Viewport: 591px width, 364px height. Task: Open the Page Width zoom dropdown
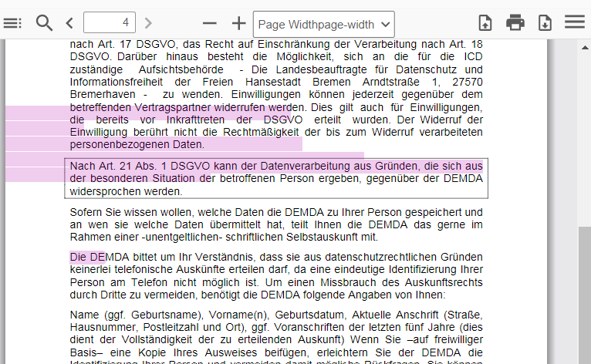324,24
